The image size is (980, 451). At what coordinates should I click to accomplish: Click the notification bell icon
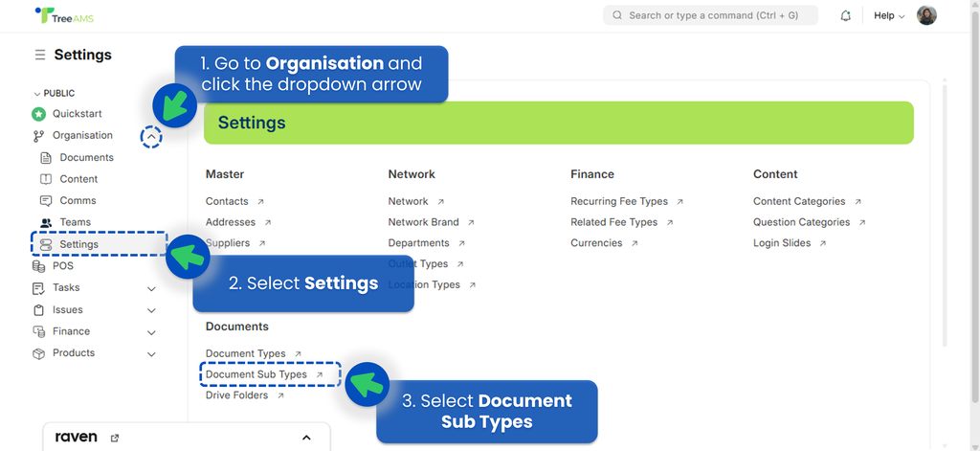coord(845,15)
